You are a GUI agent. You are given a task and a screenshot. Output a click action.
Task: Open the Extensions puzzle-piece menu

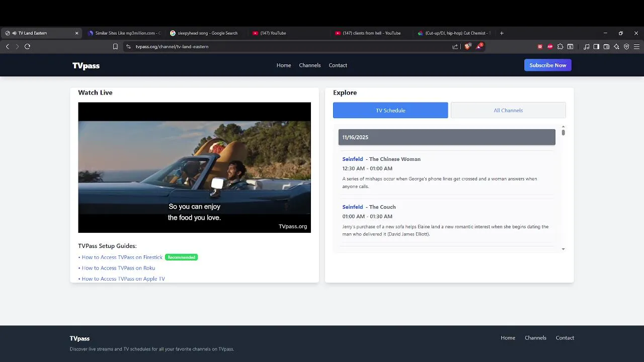click(x=560, y=46)
